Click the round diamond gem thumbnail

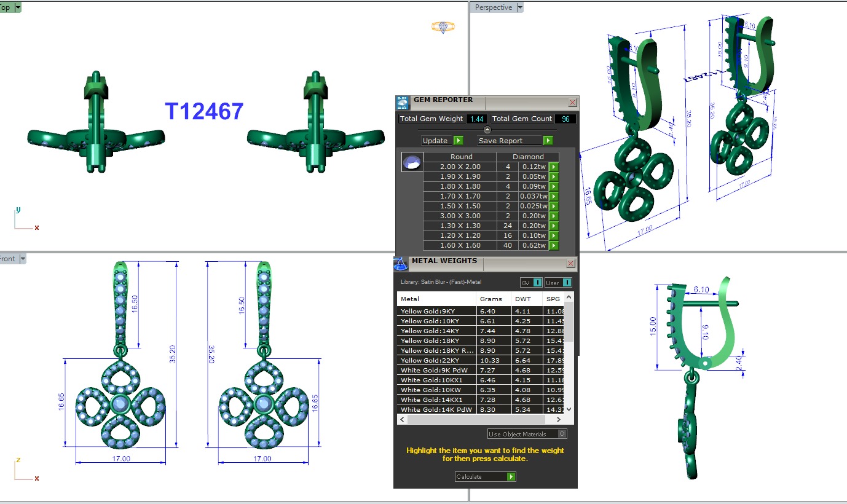(412, 162)
